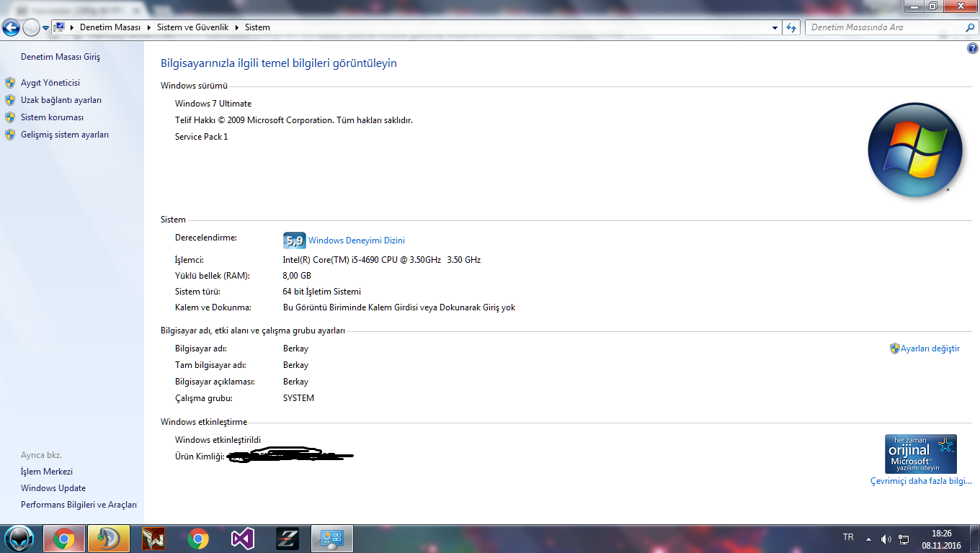The image size is (980, 553).
Task: Click the Kalem ve Dokunma value text
Action: coord(399,307)
